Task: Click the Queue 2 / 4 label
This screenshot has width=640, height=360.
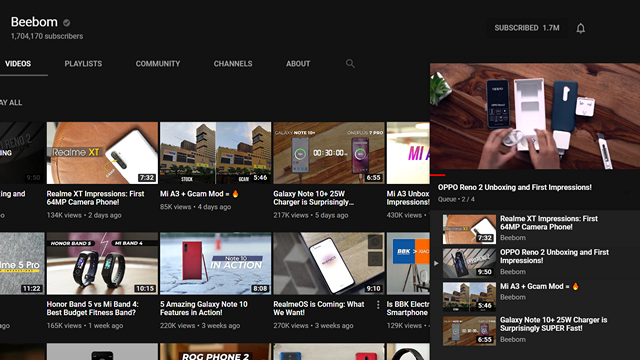Action: click(x=456, y=200)
